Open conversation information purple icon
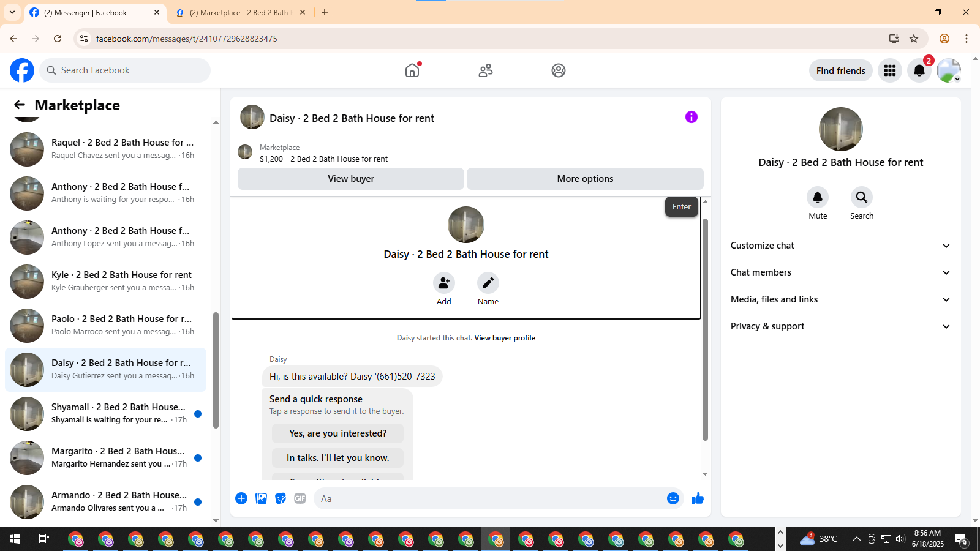The width and height of the screenshot is (980, 551). 692,117
